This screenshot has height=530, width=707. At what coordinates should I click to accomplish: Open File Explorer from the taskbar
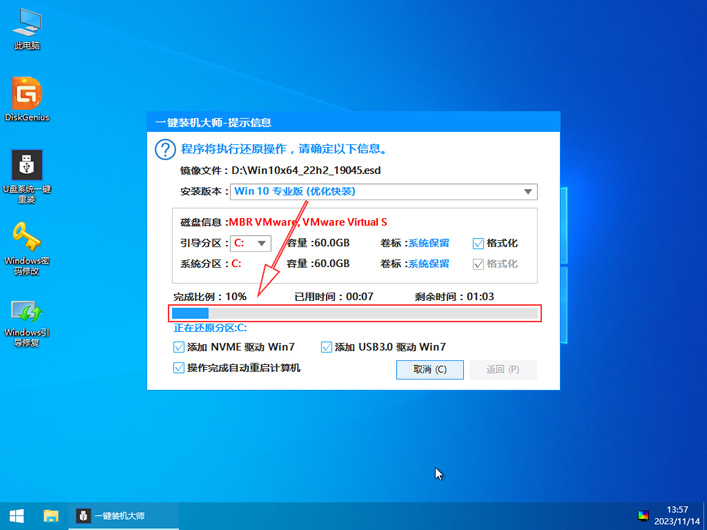coord(51,516)
